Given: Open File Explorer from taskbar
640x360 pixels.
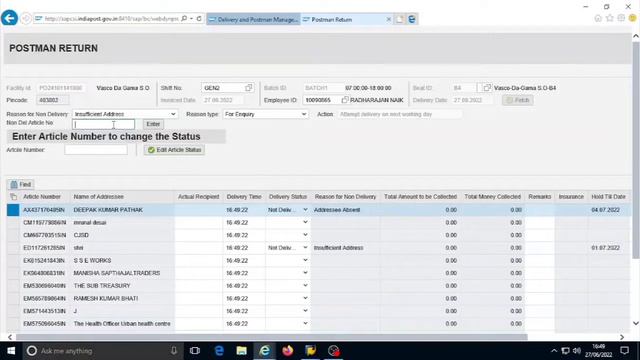Looking at the screenshot, I should click(x=242, y=351).
